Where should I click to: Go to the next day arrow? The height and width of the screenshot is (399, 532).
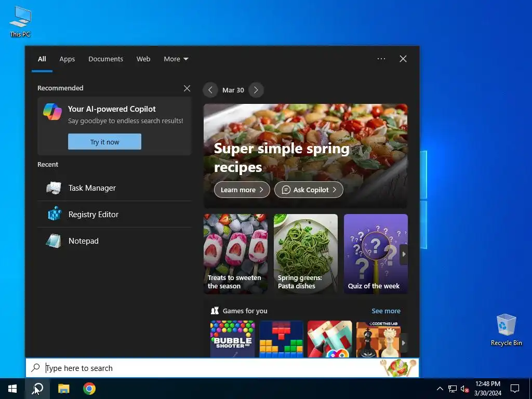tap(256, 90)
